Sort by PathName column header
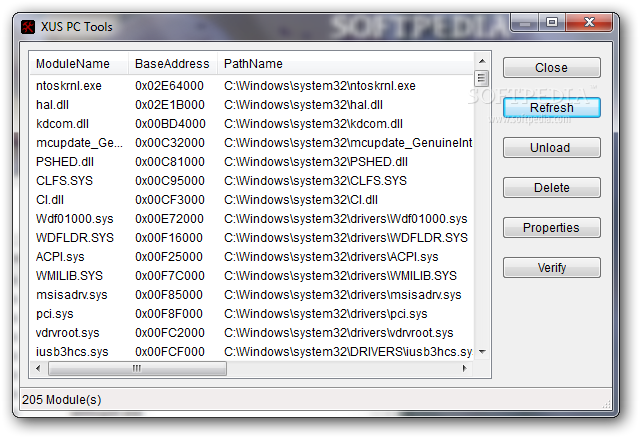The image size is (640, 438). pos(346,64)
